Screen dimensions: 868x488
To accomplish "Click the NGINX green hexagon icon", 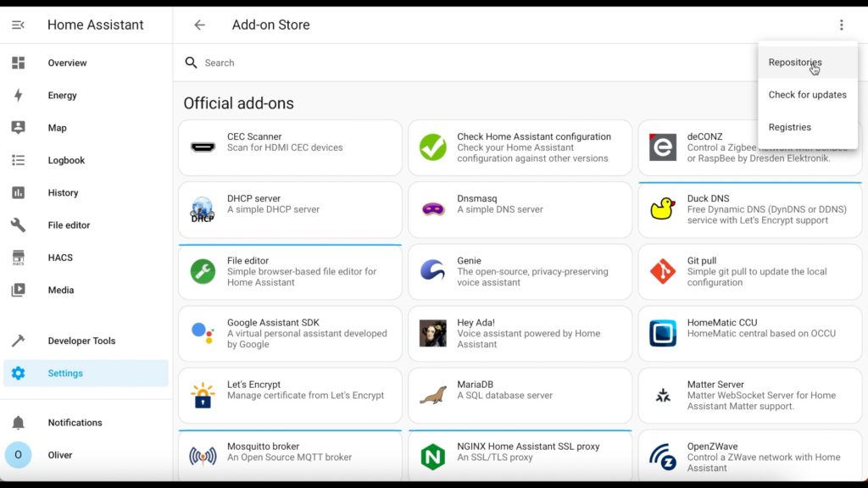I will pos(433,457).
